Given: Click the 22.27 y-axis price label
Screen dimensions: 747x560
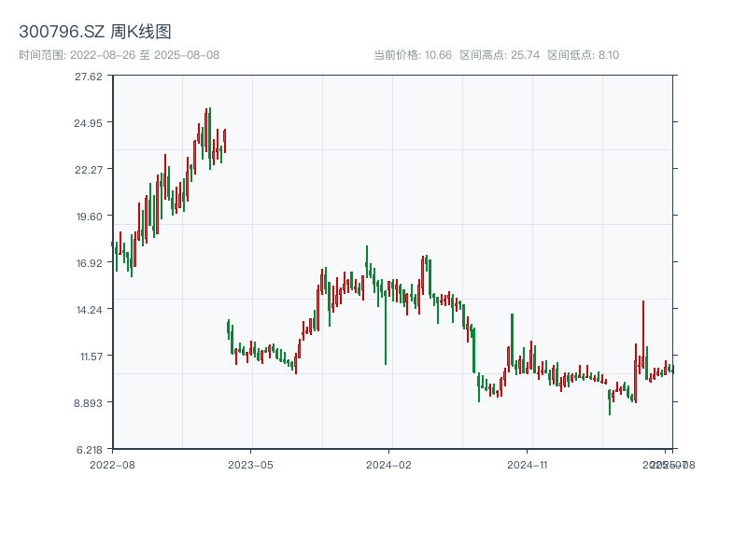Looking at the screenshot, I should point(90,169).
